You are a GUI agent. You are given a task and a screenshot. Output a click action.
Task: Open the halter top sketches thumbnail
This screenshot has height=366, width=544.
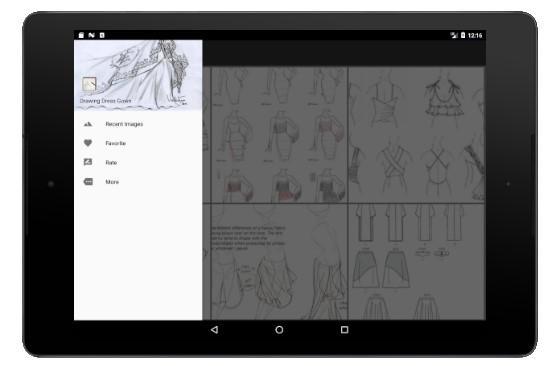click(x=416, y=135)
